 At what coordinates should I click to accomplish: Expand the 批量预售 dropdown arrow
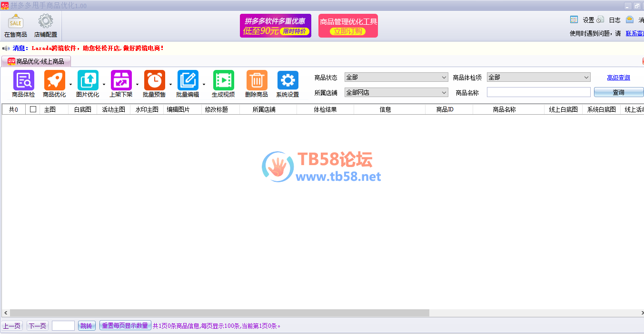pyautogui.click(x=170, y=85)
